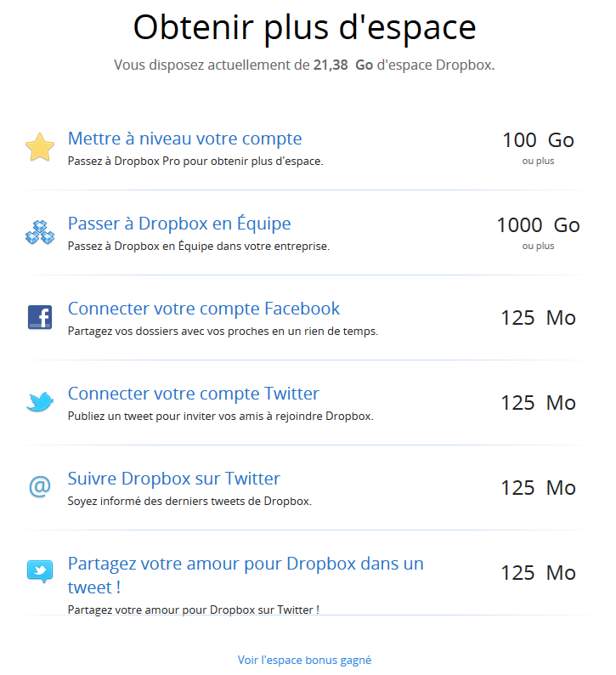The width and height of the screenshot is (616, 675).
Task: Click 125 Mo beside Suivre Dropbox sur Twitter
Action: (538, 488)
